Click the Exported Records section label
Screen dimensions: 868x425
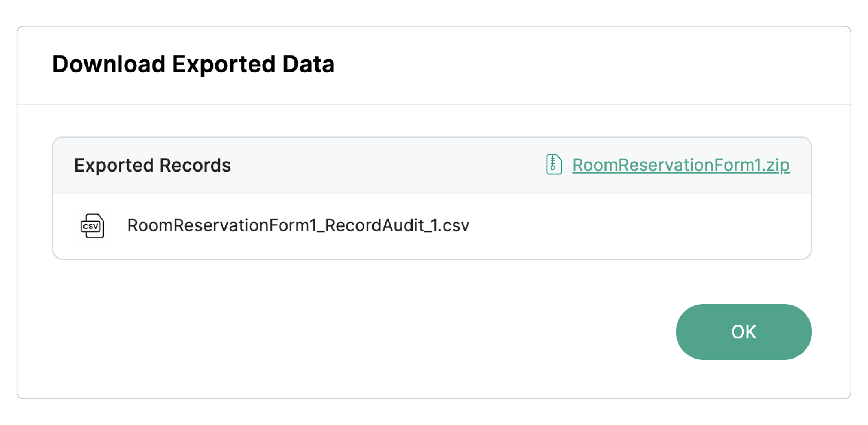(x=152, y=165)
